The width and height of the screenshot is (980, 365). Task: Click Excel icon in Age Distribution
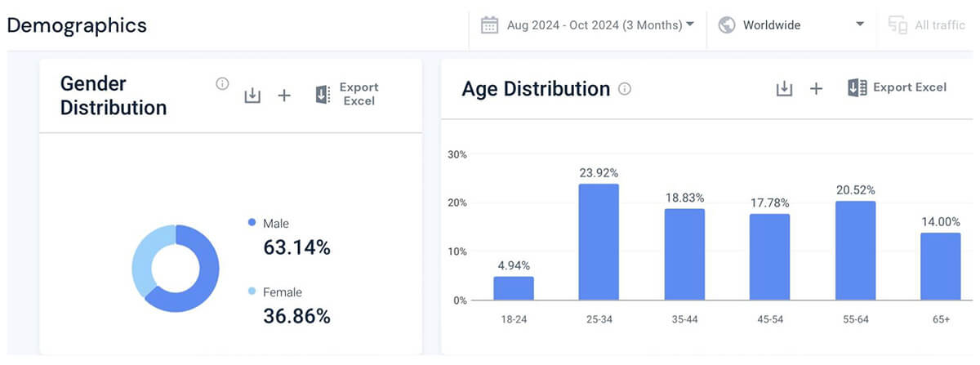coord(857,88)
